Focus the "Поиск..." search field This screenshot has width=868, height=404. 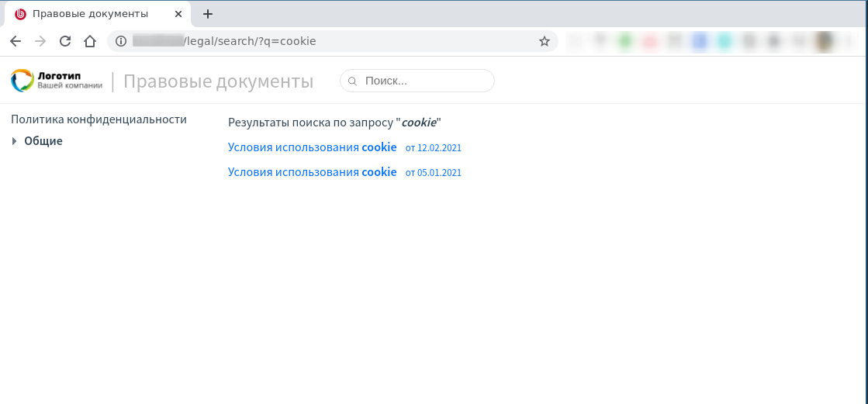point(423,81)
